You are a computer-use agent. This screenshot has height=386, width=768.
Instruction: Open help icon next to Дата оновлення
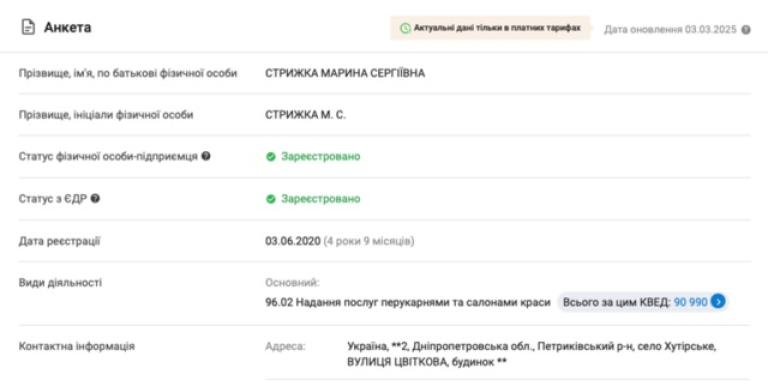(745, 30)
